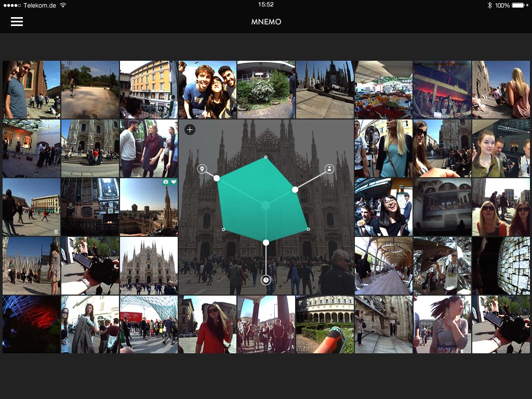Viewport: 532px width, 399px height.
Task: Tap the Wi-Fi signal icon
Action: (x=63, y=5)
